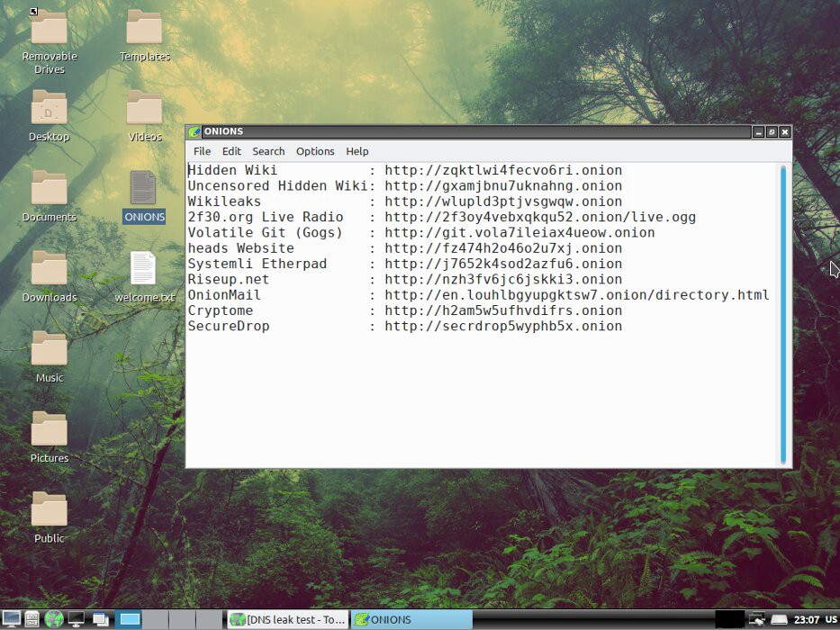The height and width of the screenshot is (630, 840).
Task: Launch the file manager from the taskbar
Action: pos(32,619)
